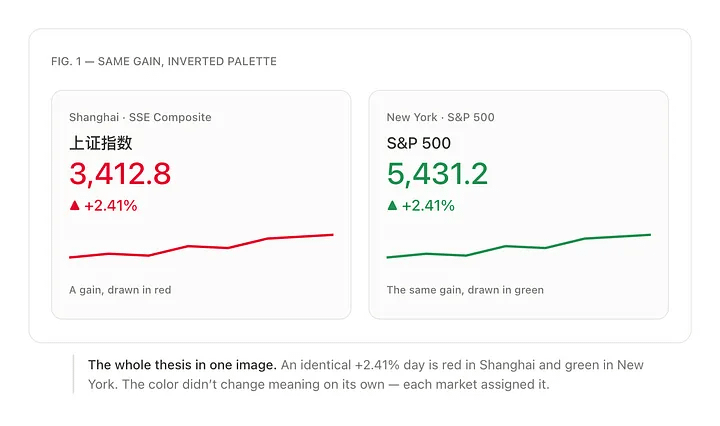This screenshot has width=720, height=426.
Task: Open the New York market card
Action: coord(518,205)
